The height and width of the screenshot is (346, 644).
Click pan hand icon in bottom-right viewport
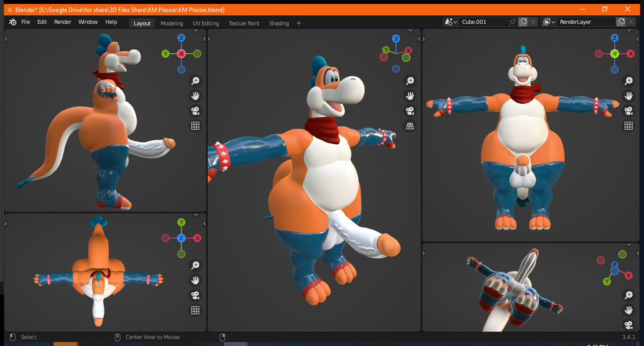click(629, 310)
